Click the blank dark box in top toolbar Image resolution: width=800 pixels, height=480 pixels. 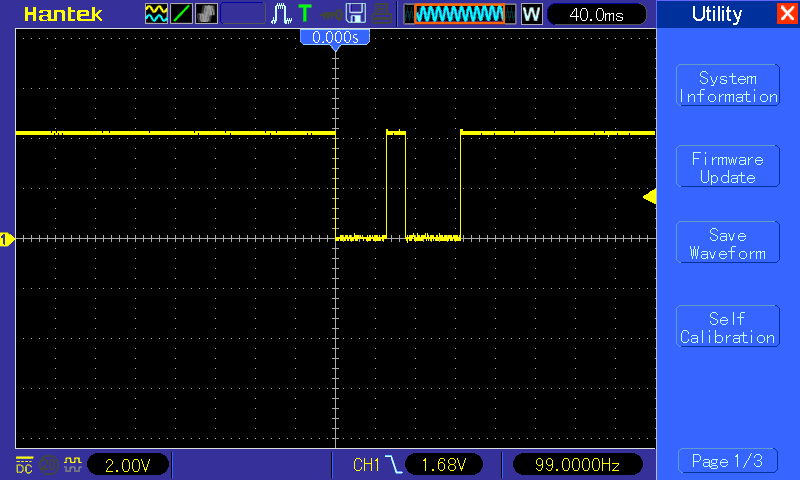[x=243, y=14]
